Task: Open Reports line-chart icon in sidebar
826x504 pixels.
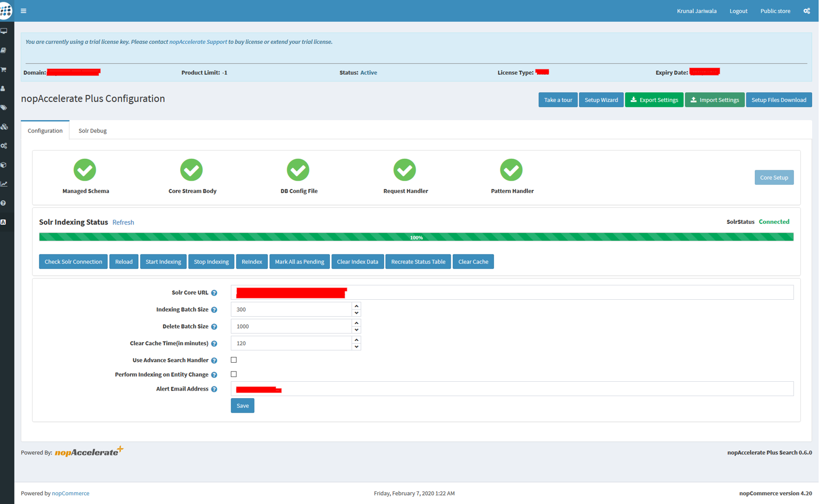Action: click(x=4, y=184)
